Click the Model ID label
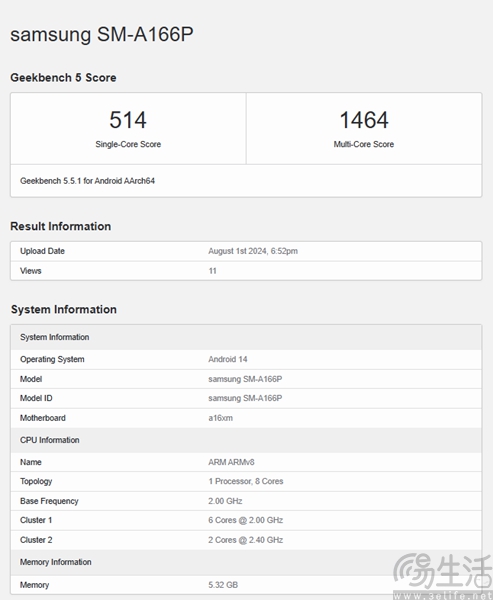Viewport: 493px width, 600px height. 36,398
